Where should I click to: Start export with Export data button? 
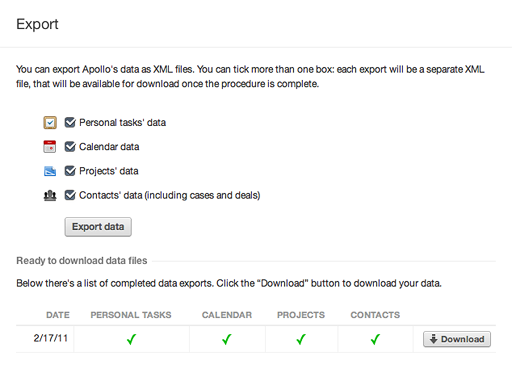(x=98, y=227)
